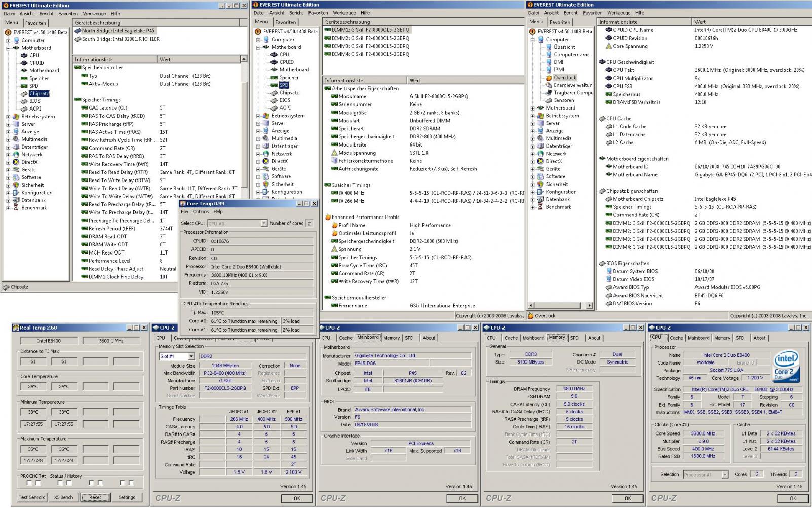The width and height of the screenshot is (812, 508).
Task: Select CAS Latency (CL) row
Action: (x=158, y=108)
